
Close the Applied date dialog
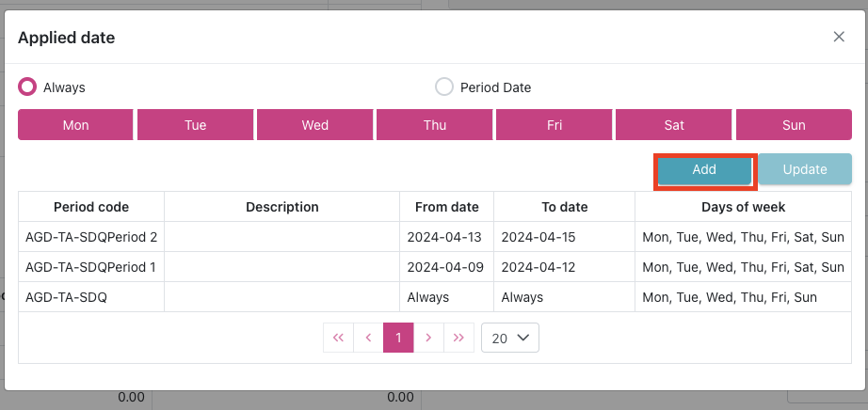click(x=839, y=37)
